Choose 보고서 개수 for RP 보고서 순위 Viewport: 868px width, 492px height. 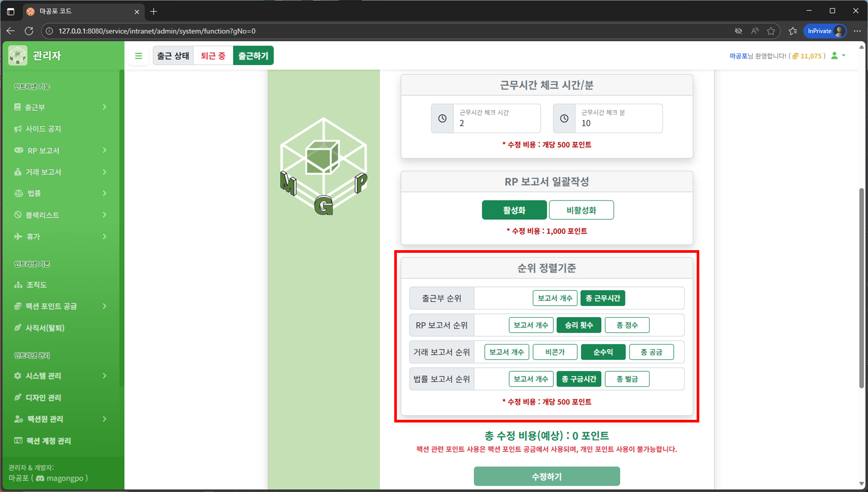531,325
